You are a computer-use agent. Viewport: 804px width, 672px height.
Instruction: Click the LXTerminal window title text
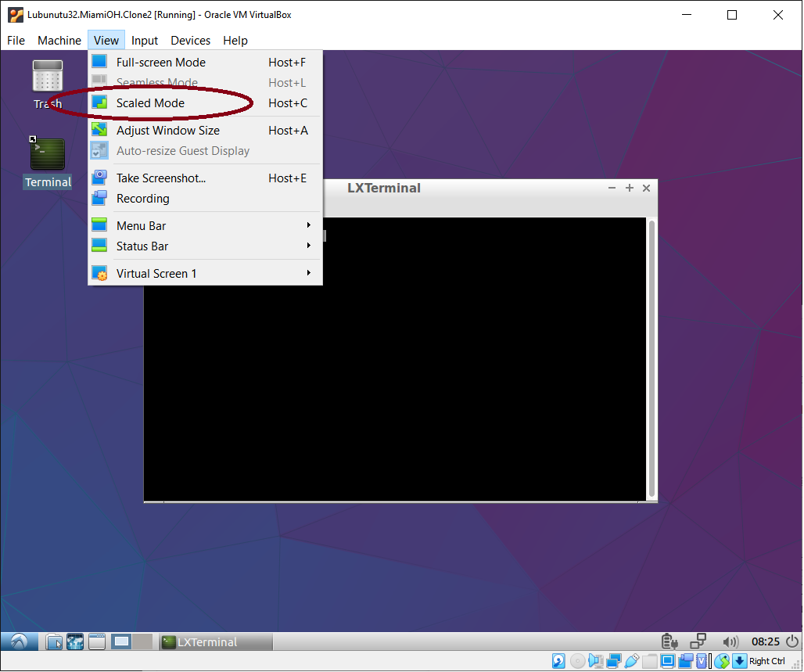[x=384, y=189]
